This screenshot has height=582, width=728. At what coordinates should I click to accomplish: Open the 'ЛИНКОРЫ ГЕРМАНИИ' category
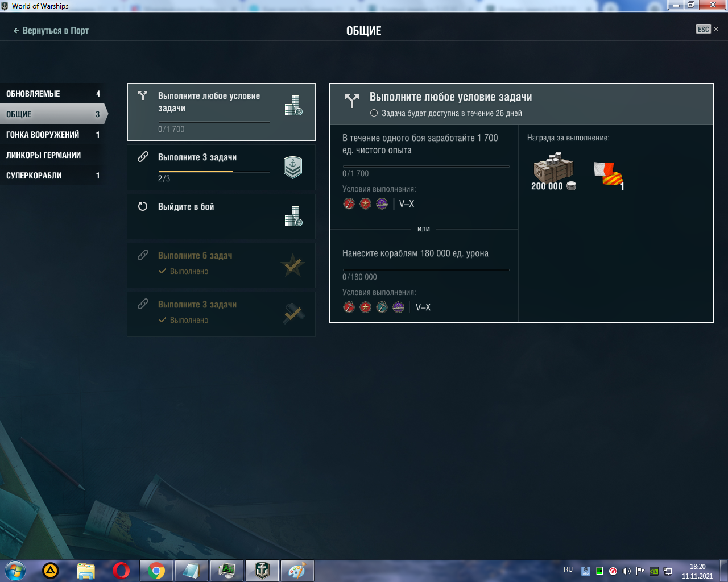[53, 155]
